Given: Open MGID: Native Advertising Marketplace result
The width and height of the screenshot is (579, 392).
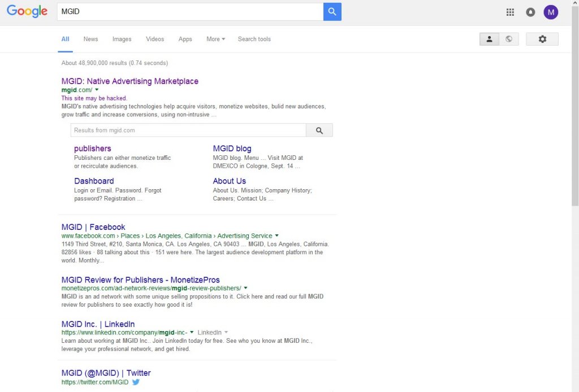Looking at the screenshot, I should pos(130,81).
